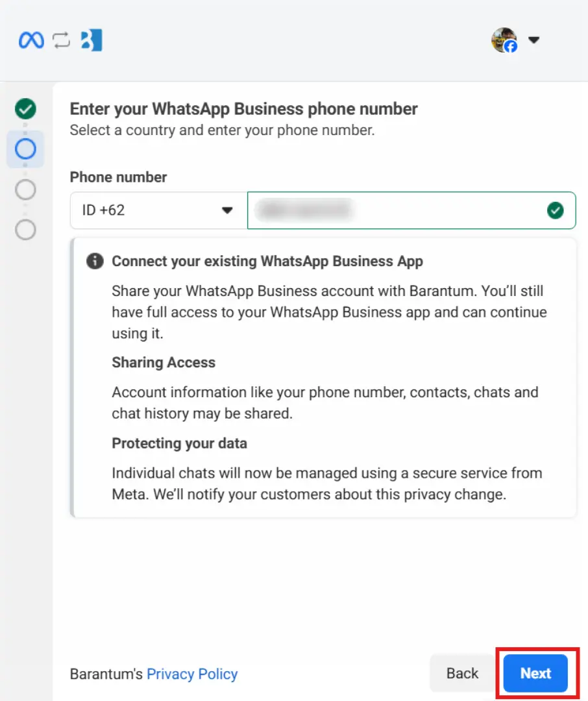The image size is (588, 701).
Task: Click the third step circle in the sidebar
Action: pyautogui.click(x=25, y=190)
